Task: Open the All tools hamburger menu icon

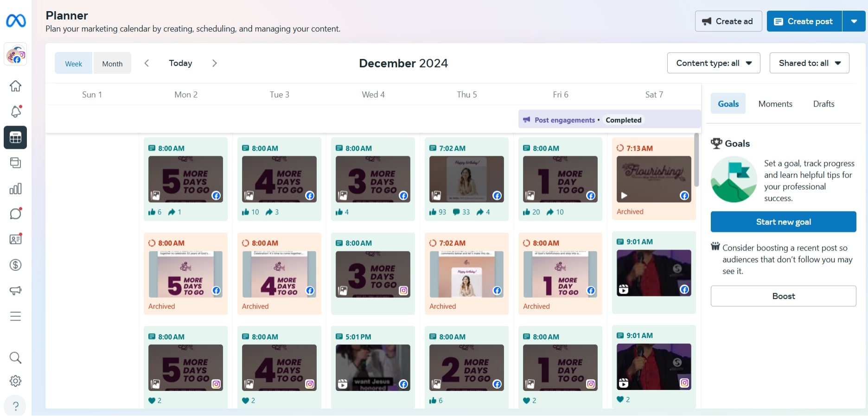Action: point(15,316)
